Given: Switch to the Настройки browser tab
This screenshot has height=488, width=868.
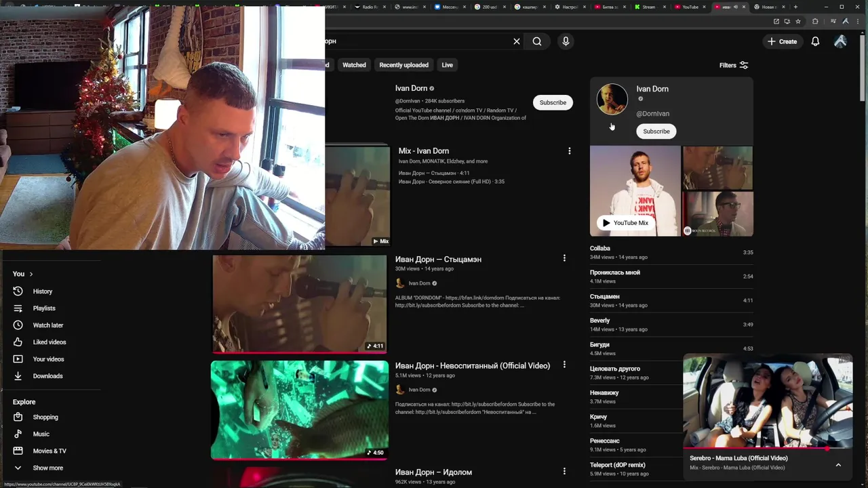Looking at the screenshot, I should coord(569,7).
